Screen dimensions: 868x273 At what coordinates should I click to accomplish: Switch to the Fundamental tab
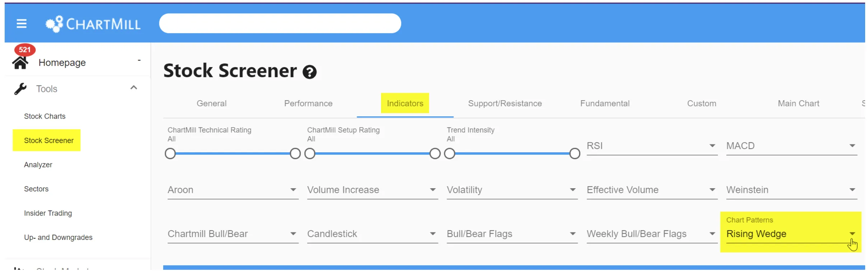point(605,103)
